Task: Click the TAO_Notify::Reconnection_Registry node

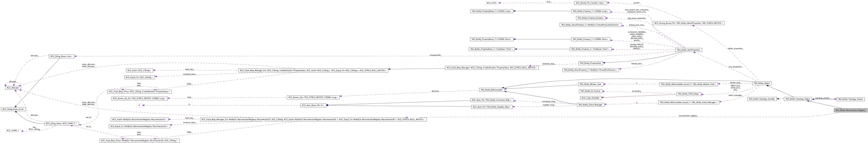Action: pos(850,110)
